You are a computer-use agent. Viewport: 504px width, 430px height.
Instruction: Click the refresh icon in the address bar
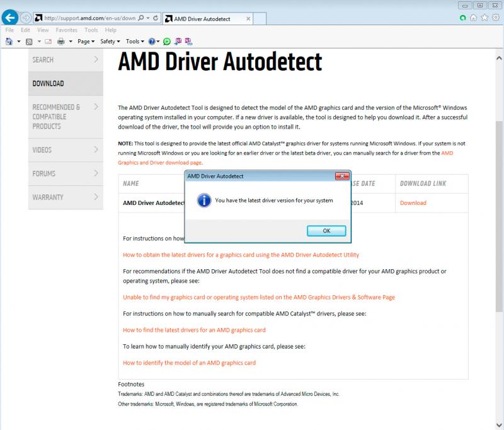coord(156,18)
